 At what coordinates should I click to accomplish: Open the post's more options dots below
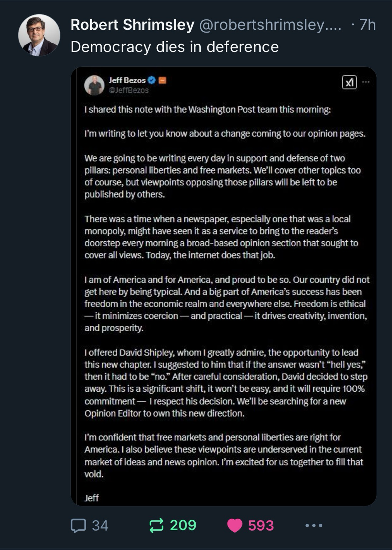314,526
